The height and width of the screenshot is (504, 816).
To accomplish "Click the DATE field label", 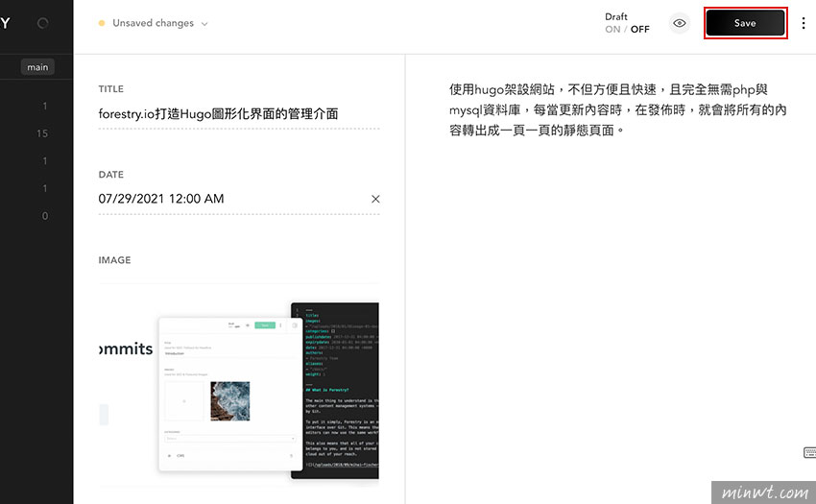I will click(x=110, y=175).
